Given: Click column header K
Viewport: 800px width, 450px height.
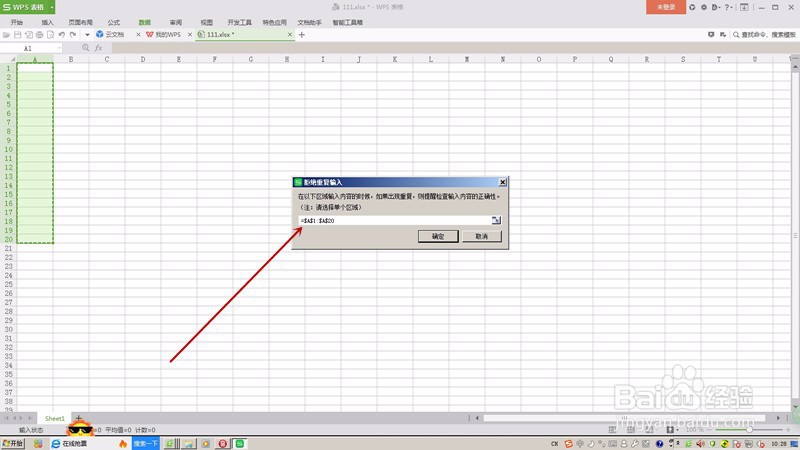Looking at the screenshot, I should 395,60.
